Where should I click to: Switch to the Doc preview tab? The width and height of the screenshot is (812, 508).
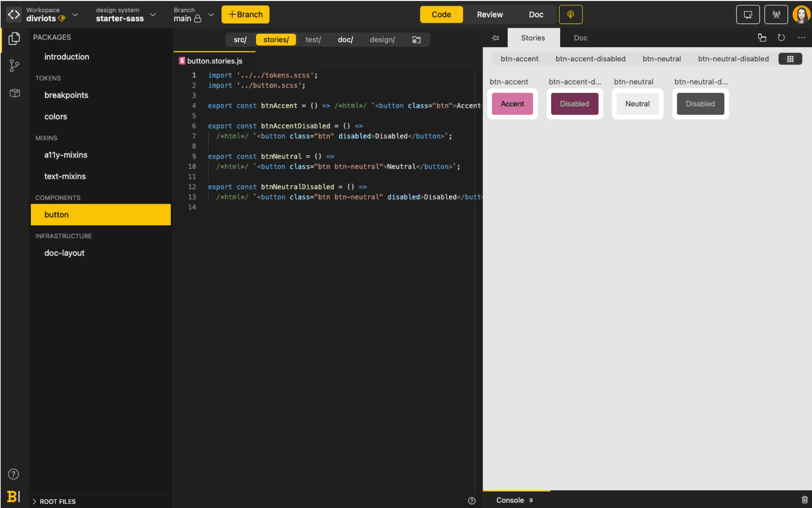(580, 38)
